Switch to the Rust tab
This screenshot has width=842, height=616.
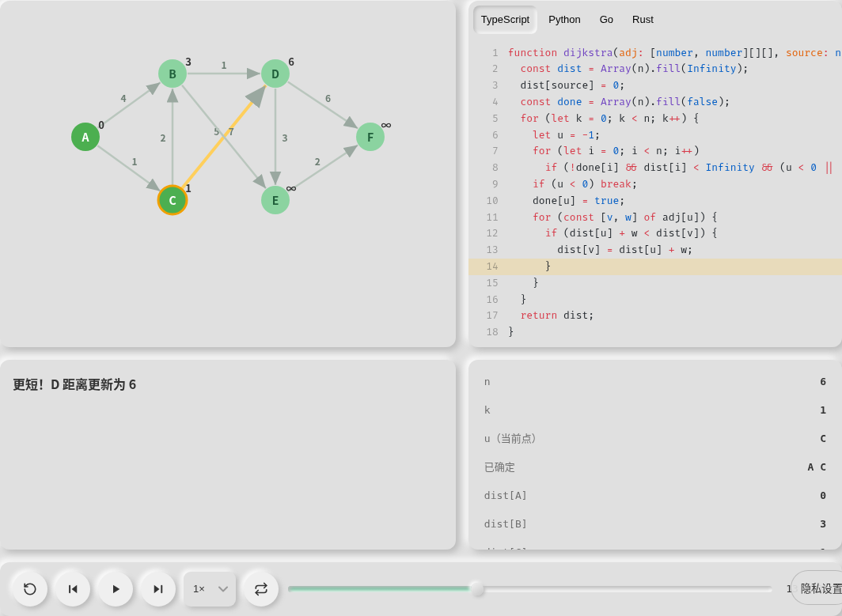pos(643,20)
